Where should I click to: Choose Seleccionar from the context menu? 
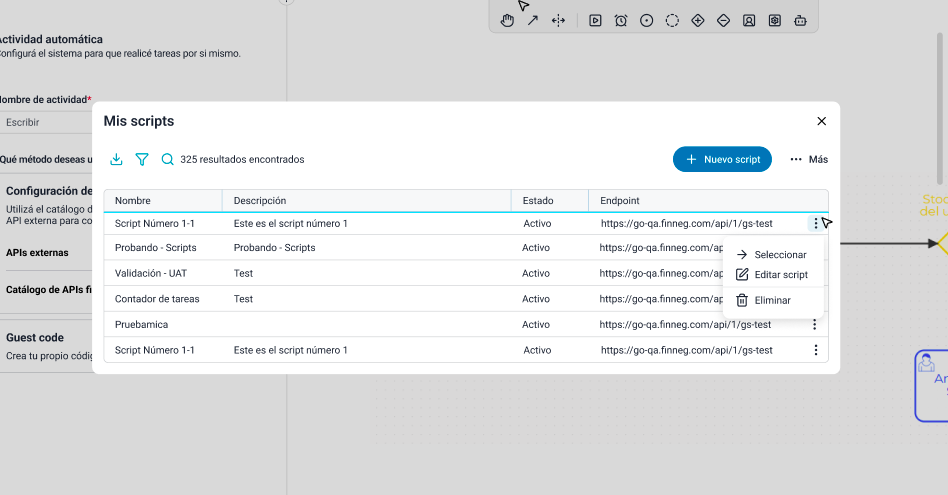(x=780, y=255)
